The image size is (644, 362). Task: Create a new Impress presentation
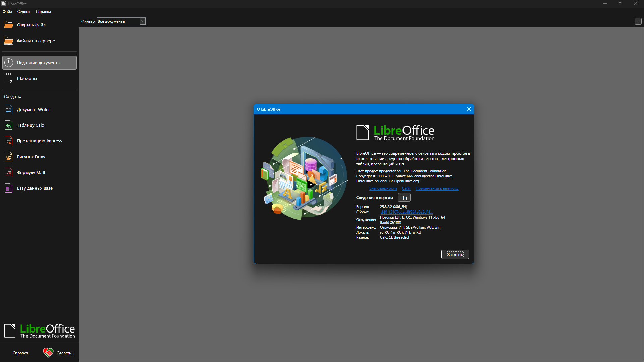click(x=39, y=141)
